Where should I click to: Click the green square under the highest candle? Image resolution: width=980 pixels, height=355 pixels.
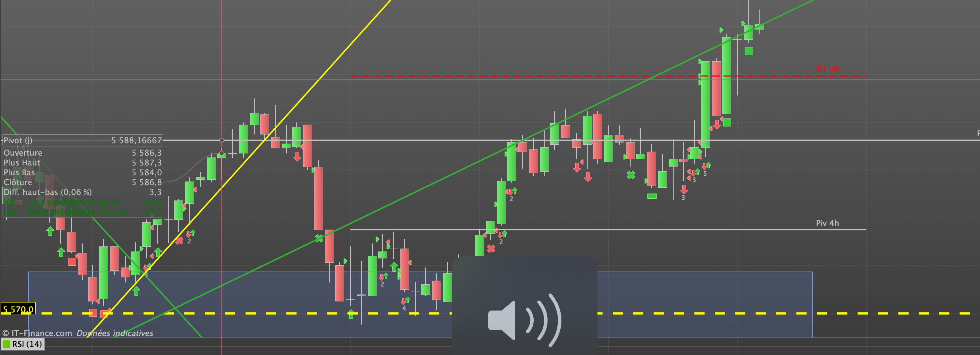pyautogui.click(x=749, y=51)
